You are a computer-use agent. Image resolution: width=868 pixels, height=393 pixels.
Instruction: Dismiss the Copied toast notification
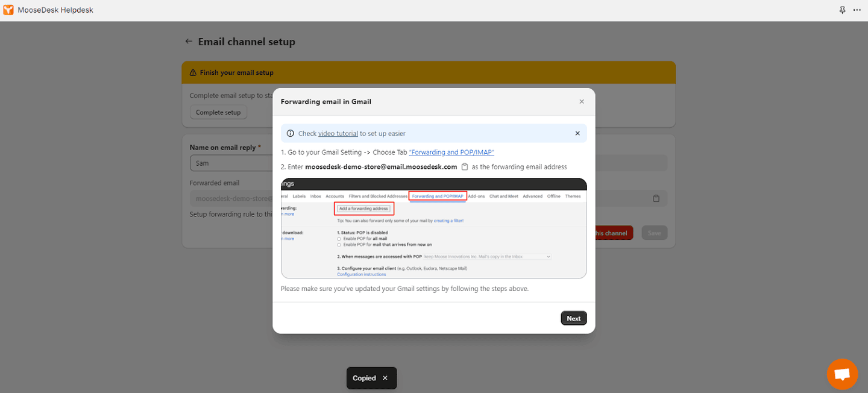[385, 379]
